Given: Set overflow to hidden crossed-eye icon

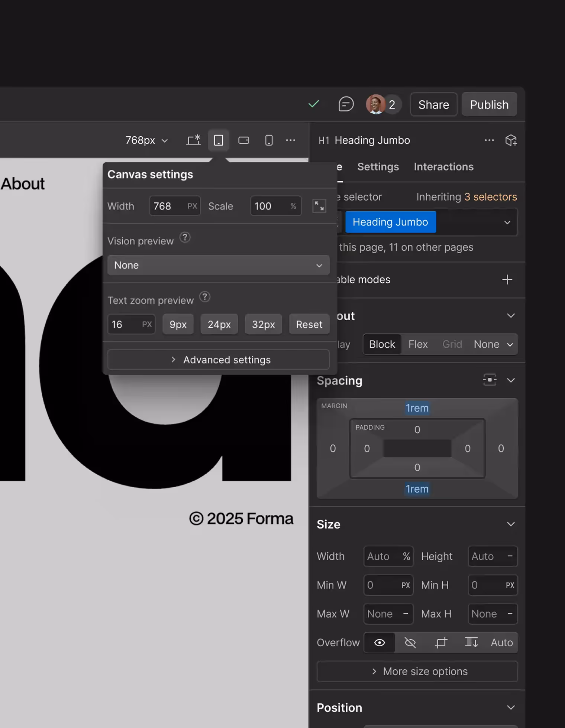Looking at the screenshot, I should (x=410, y=643).
